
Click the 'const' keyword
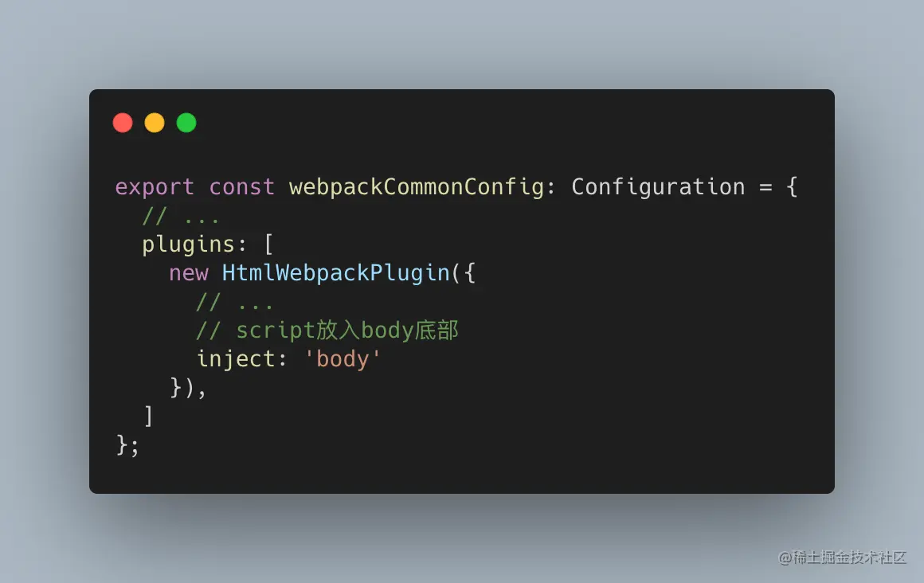pos(241,187)
